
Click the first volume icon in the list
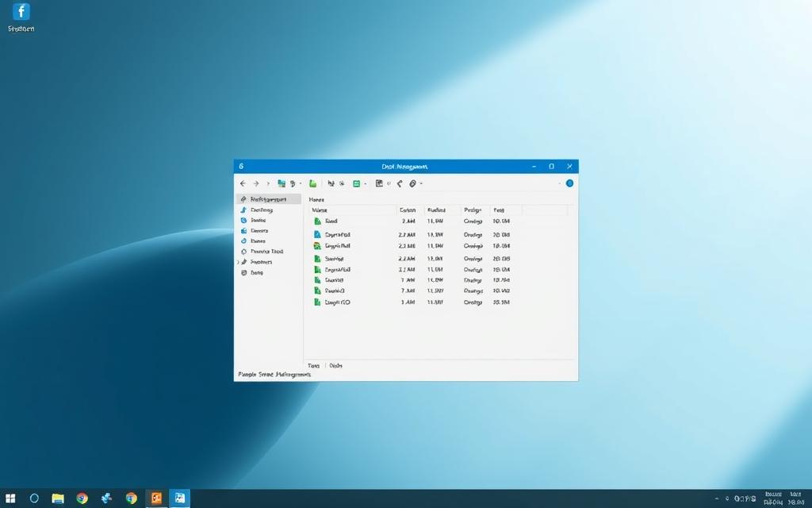tap(317, 221)
